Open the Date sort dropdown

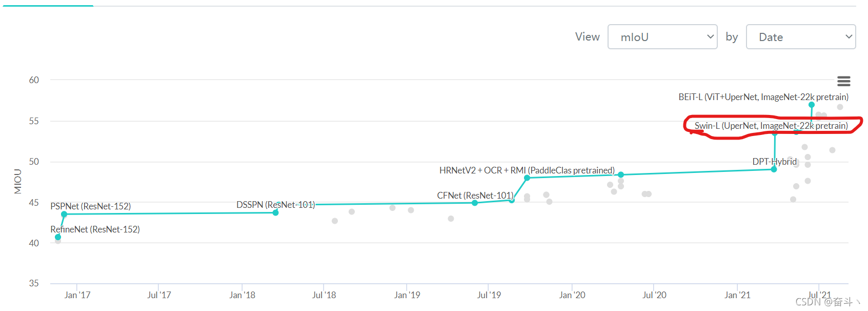point(801,37)
